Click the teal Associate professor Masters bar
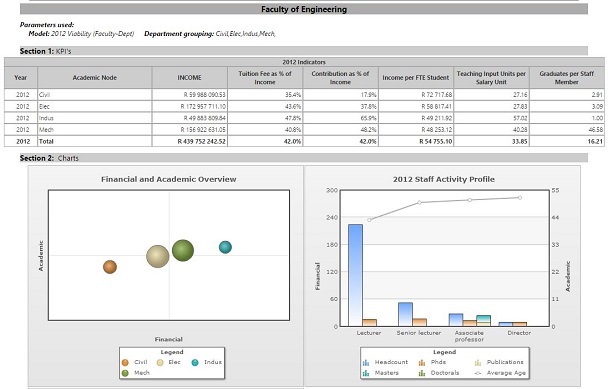The height and width of the screenshot is (389, 608). [x=484, y=318]
